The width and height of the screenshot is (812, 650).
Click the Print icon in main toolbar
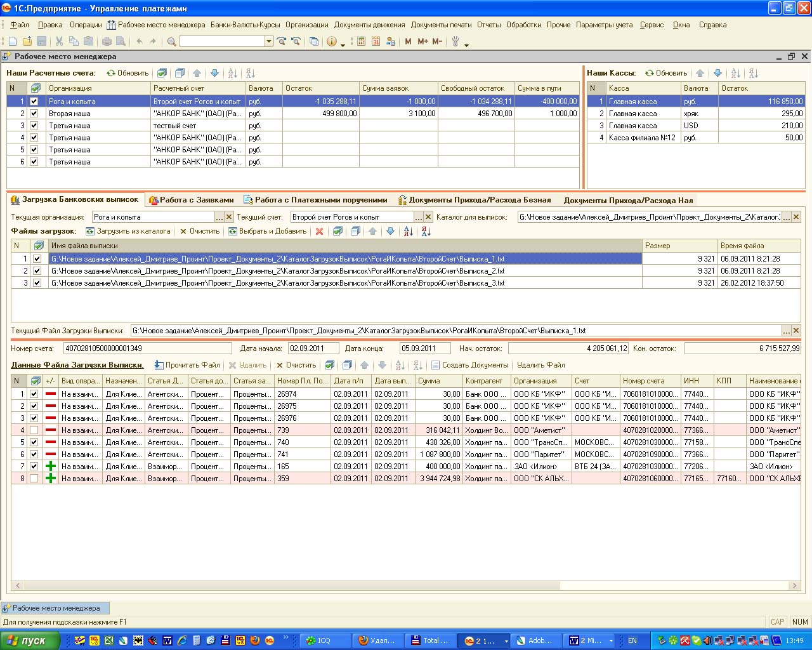(x=107, y=41)
